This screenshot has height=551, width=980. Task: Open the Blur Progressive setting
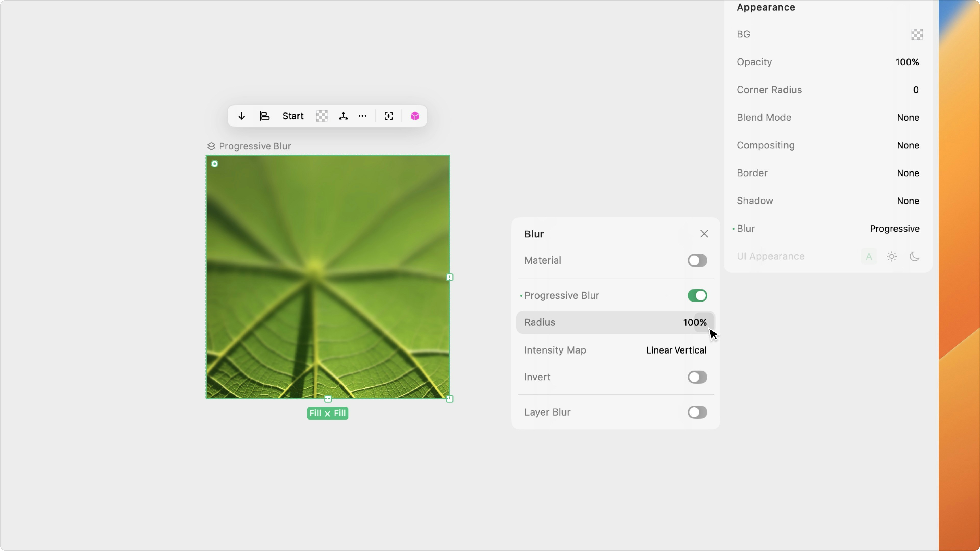pos(895,229)
